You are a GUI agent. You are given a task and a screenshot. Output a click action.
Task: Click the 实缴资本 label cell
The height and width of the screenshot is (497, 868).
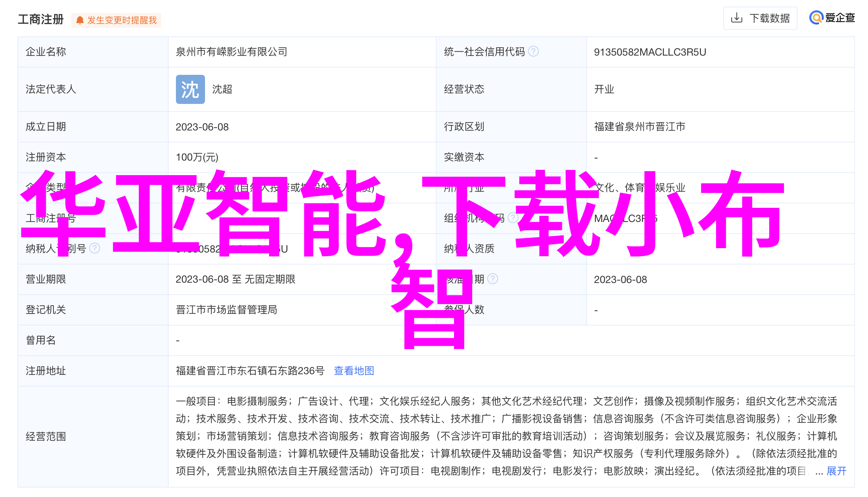click(511, 157)
